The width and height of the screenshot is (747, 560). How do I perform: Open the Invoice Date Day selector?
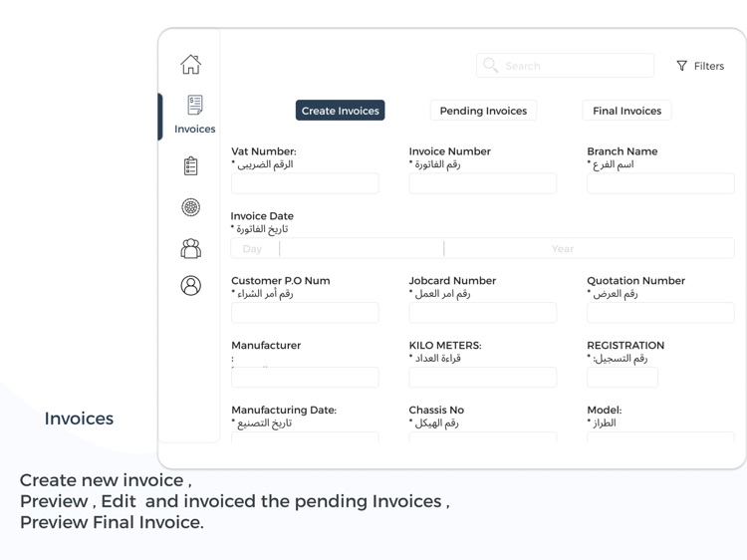(253, 249)
